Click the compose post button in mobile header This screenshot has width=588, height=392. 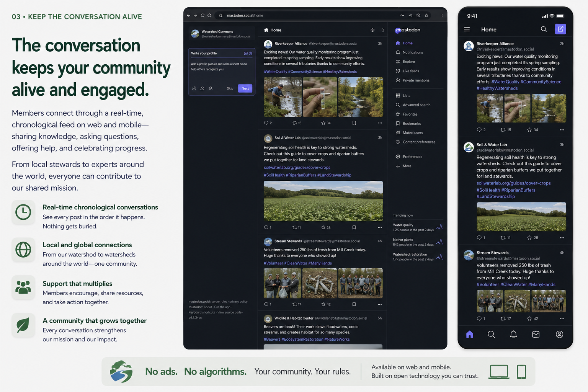click(x=560, y=29)
